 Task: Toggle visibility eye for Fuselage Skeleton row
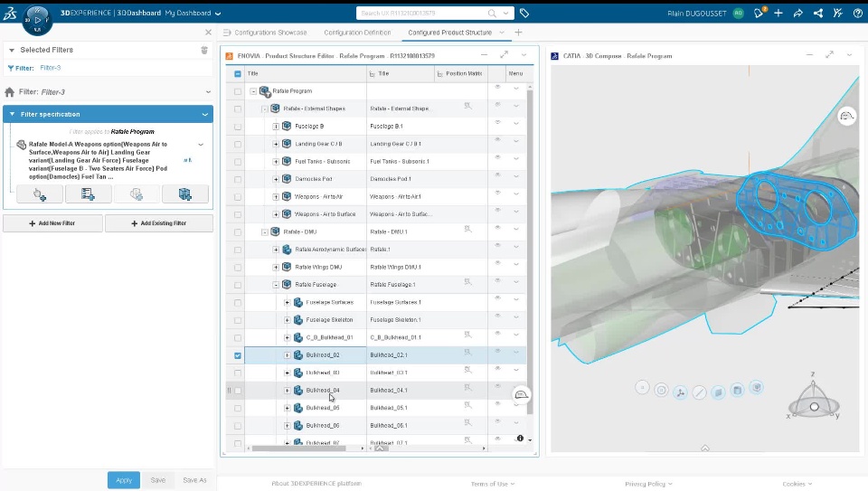click(x=497, y=316)
